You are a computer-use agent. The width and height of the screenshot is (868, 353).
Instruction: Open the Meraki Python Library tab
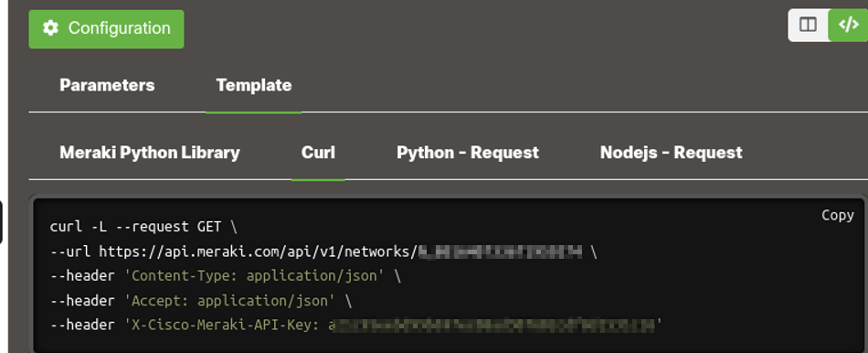[150, 153]
